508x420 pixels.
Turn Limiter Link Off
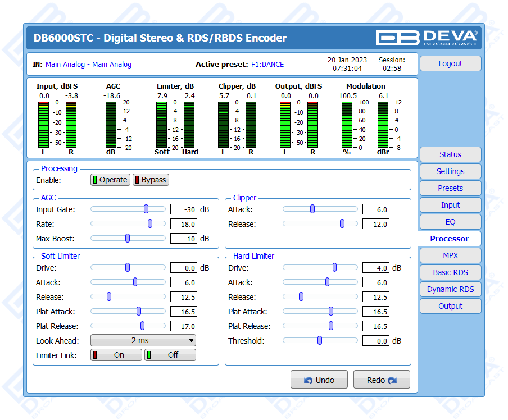pyautogui.click(x=170, y=355)
